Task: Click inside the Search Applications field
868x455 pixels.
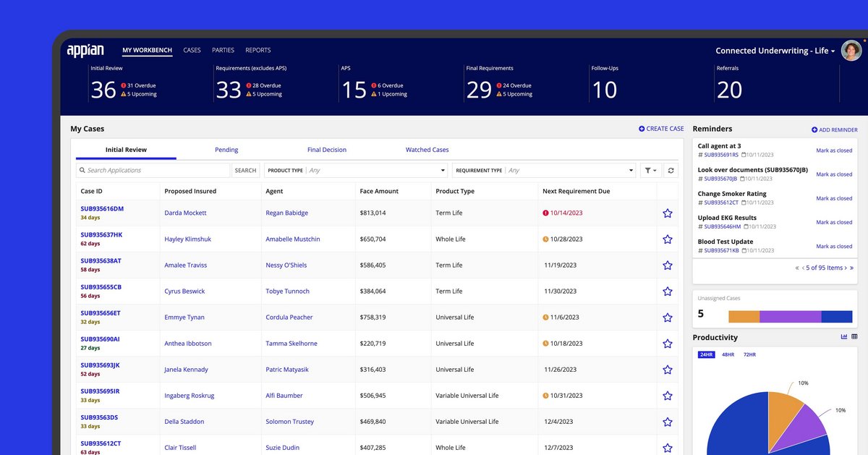Action: coord(152,169)
